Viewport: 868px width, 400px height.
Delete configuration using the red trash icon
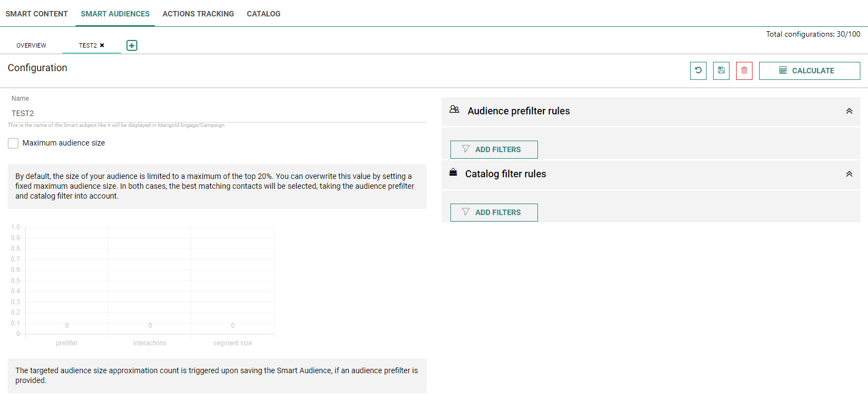point(744,71)
